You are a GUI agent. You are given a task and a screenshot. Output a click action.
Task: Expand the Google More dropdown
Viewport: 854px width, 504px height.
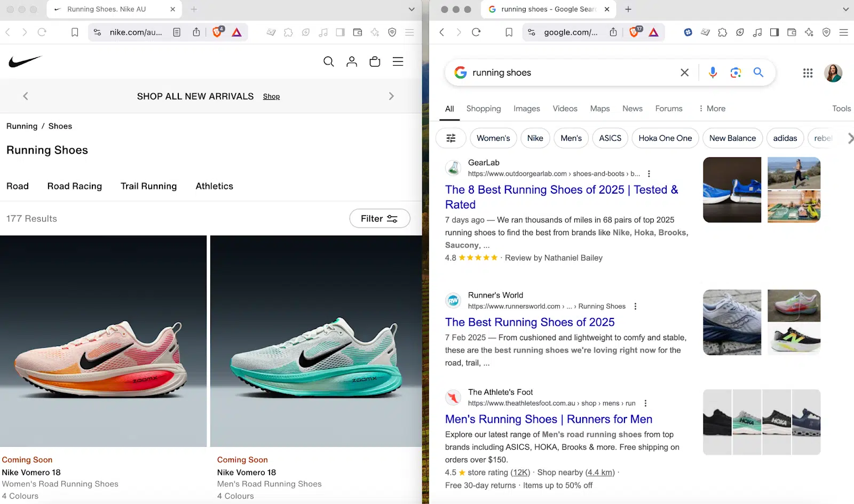pyautogui.click(x=712, y=109)
